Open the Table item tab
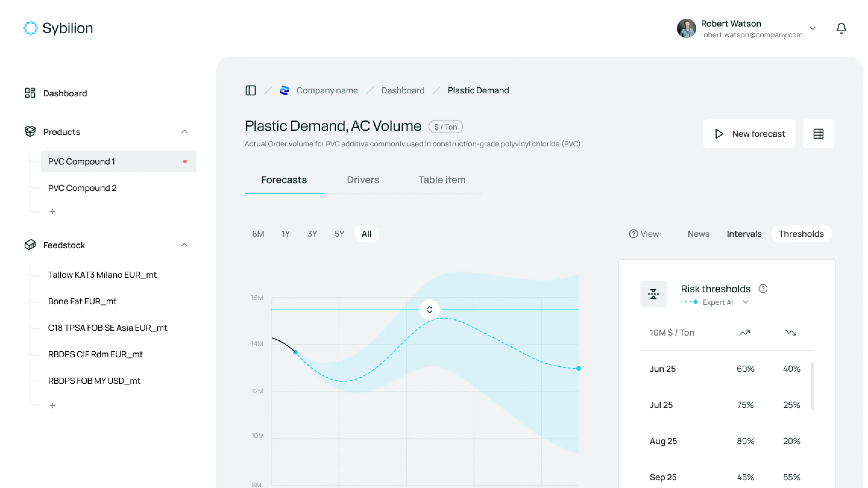868x488 pixels. coord(442,180)
